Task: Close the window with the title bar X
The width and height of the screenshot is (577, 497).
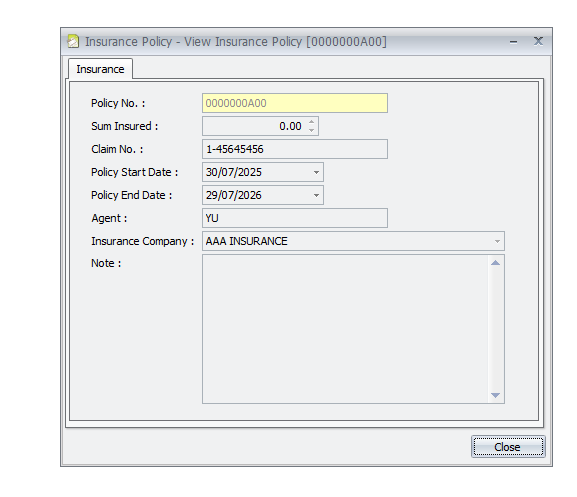Action: point(538,41)
